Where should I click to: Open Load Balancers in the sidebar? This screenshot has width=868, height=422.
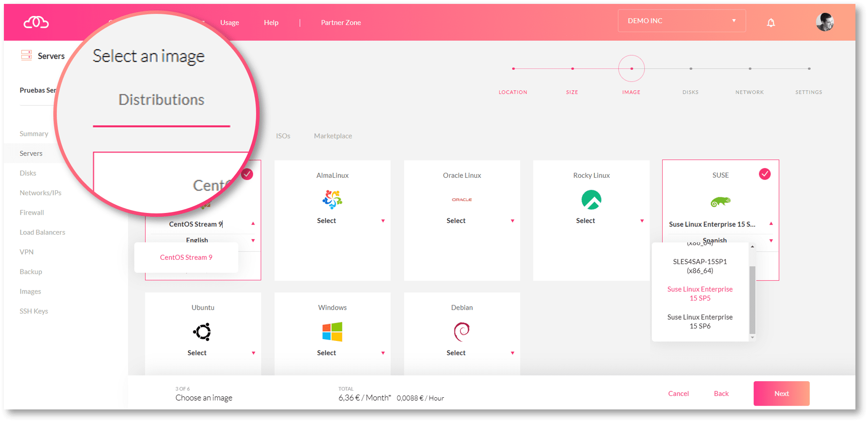point(42,232)
